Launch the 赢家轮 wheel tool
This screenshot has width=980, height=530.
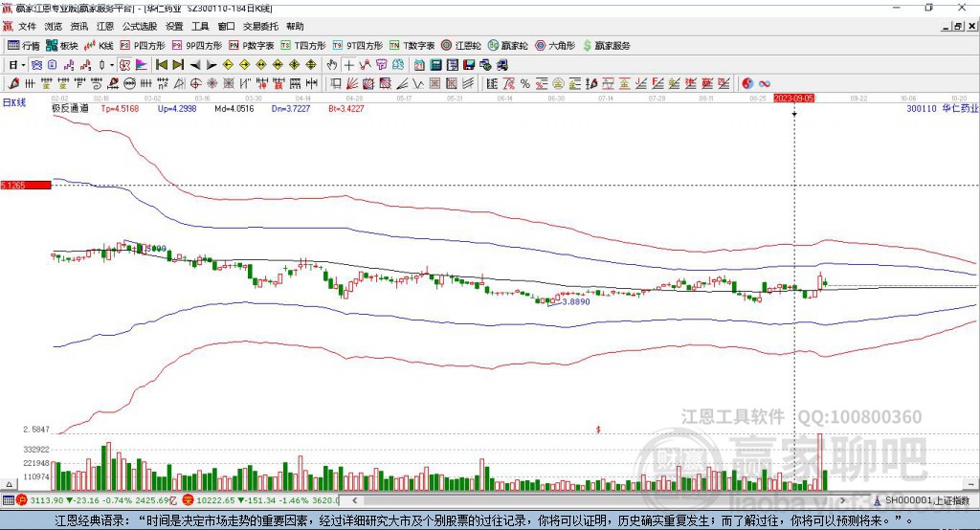[x=507, y=46]
